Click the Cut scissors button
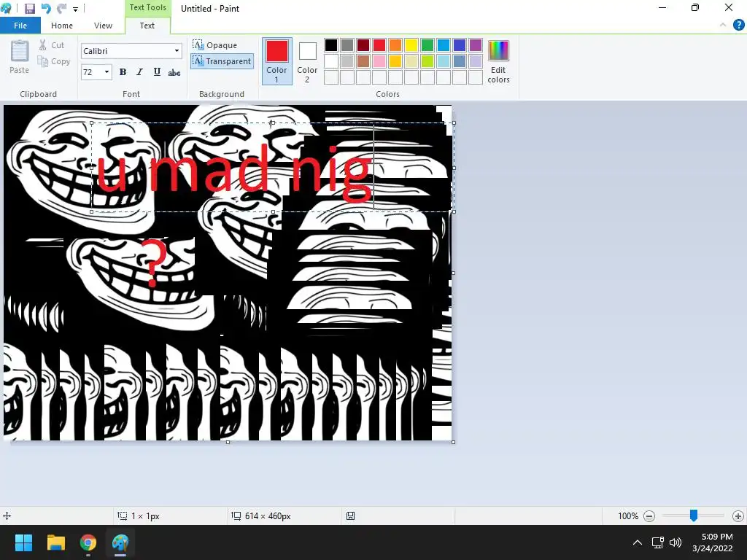 [x=52, y=45]
